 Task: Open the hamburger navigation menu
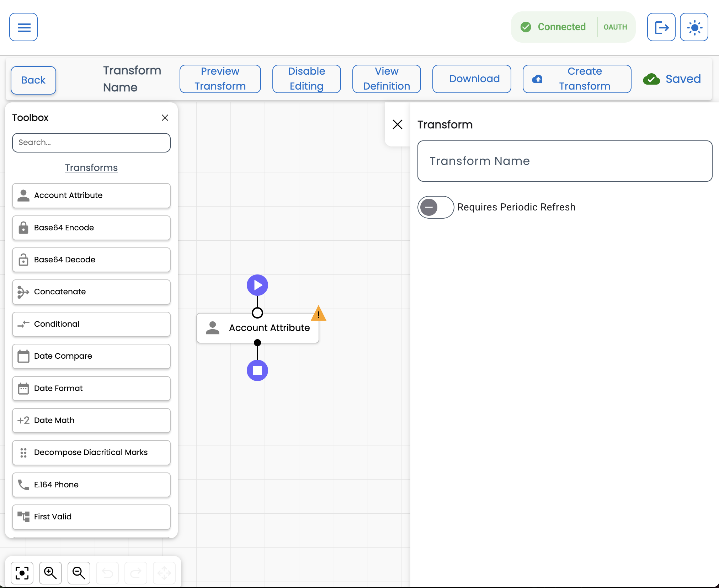tap(23, 27)
